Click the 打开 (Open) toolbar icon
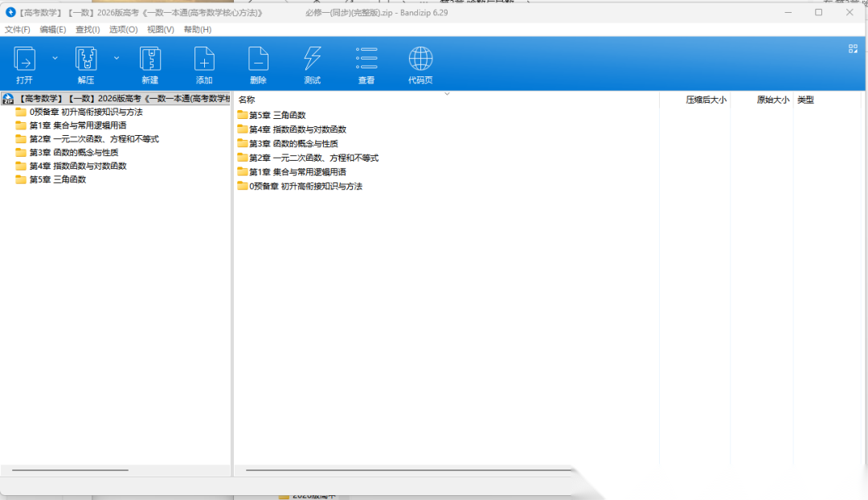The image size is (868, 500). click(25, 59)
